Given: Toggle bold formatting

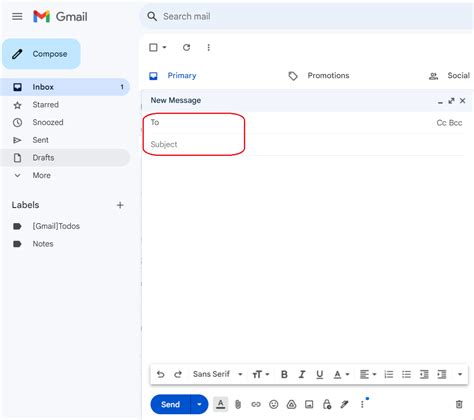Looking at the screenshot, I should 284,375.
